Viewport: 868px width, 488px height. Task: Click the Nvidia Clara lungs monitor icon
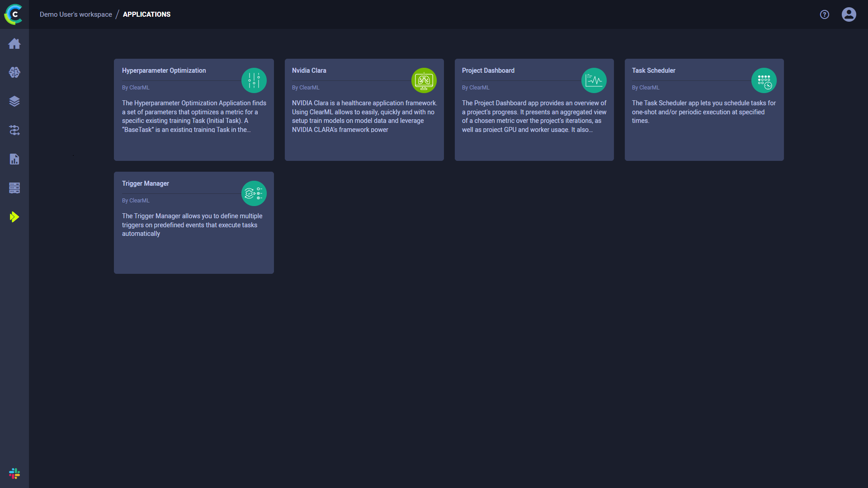(424, 80)
